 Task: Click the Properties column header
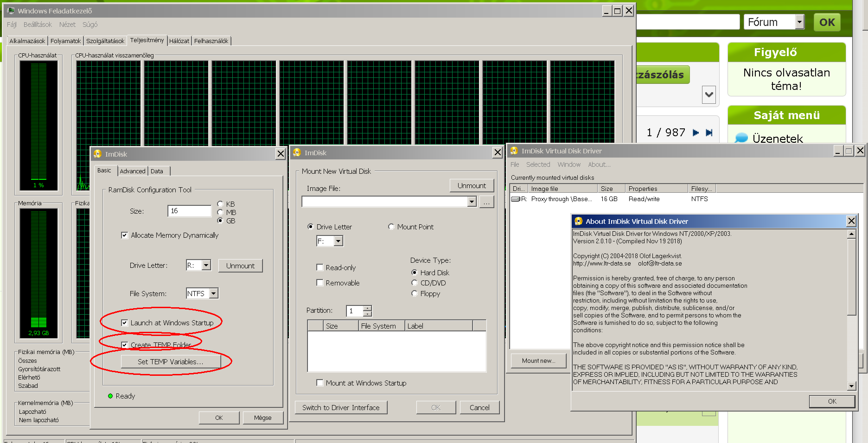click(x=657, y=189)
